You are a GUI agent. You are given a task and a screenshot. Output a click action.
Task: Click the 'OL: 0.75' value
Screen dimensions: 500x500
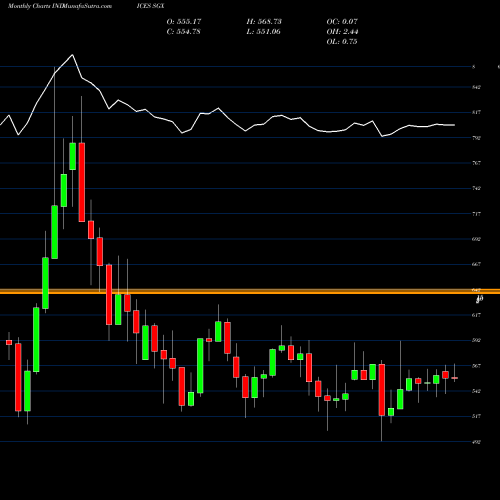click(342, 42)
